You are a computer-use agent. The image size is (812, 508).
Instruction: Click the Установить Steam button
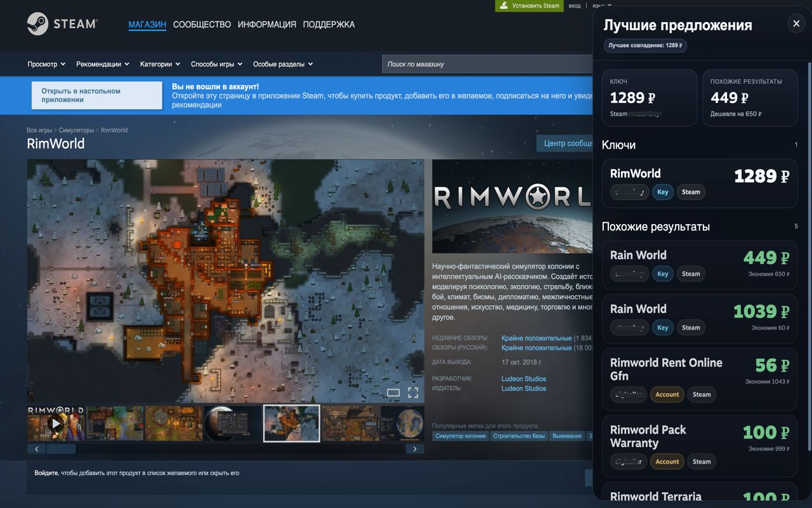(x=530, y=6)
